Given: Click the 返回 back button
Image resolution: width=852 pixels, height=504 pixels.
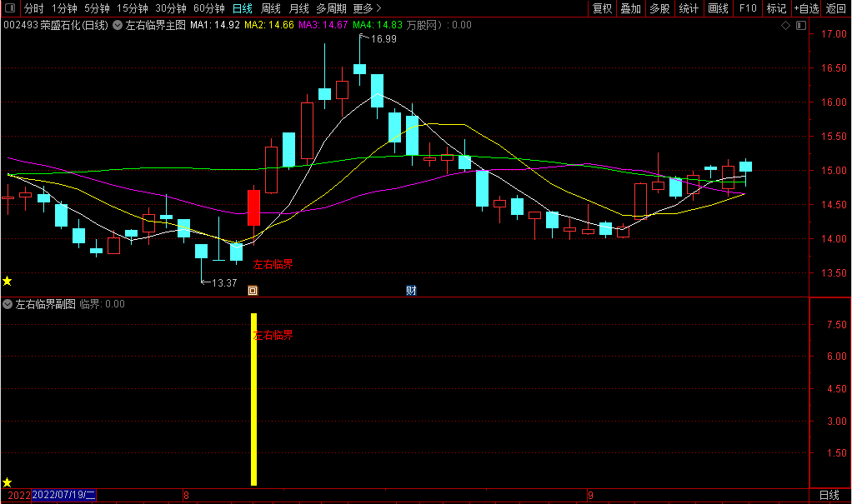Looking at the screenshot, I should 835,8.
